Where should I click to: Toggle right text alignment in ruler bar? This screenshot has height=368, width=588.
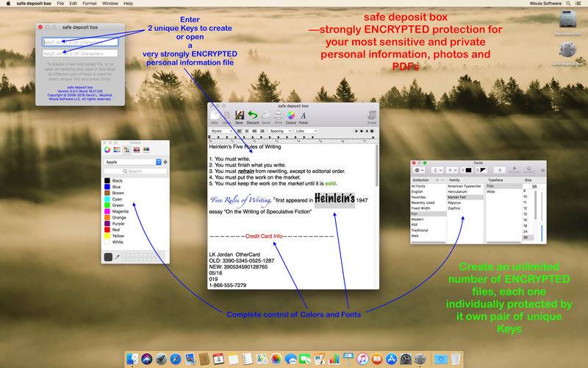point(262,131)
